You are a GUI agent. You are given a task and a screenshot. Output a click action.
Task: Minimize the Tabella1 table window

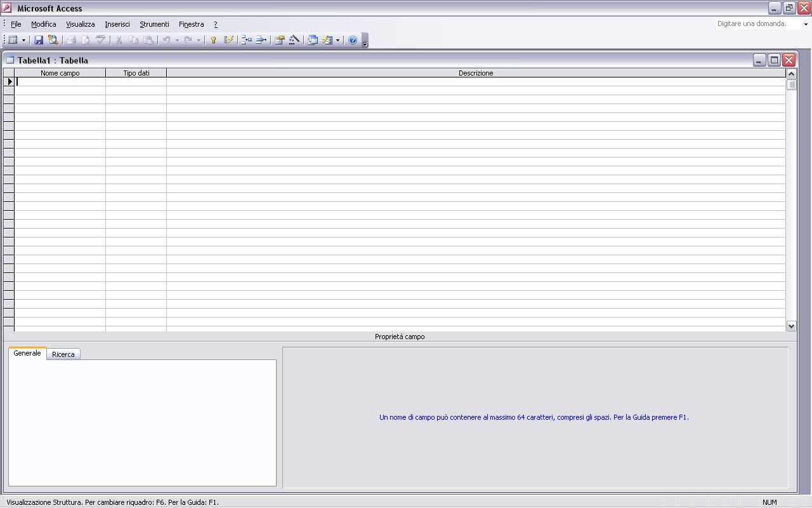click(759, 60)
